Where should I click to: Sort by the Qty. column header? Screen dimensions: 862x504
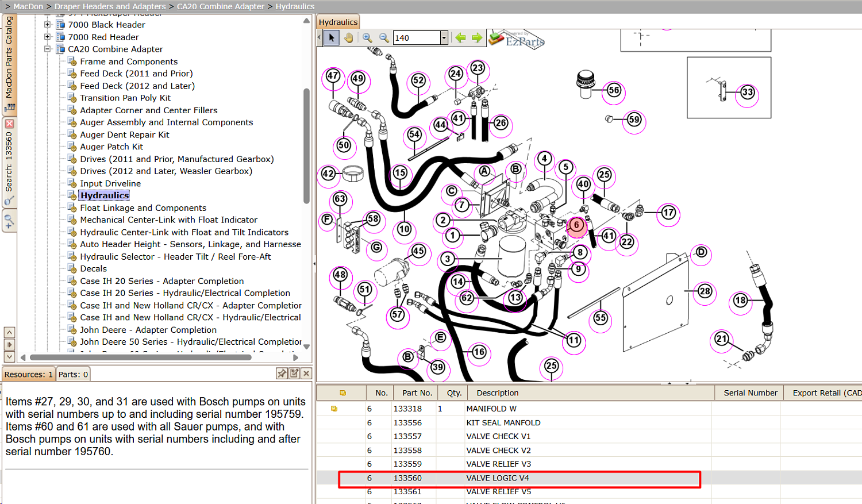(454, 393)
